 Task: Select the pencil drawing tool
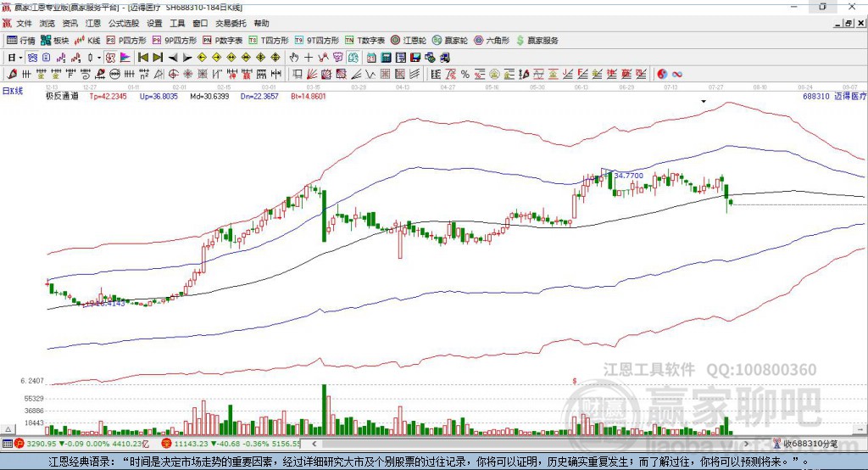click(x=12, y=74)
